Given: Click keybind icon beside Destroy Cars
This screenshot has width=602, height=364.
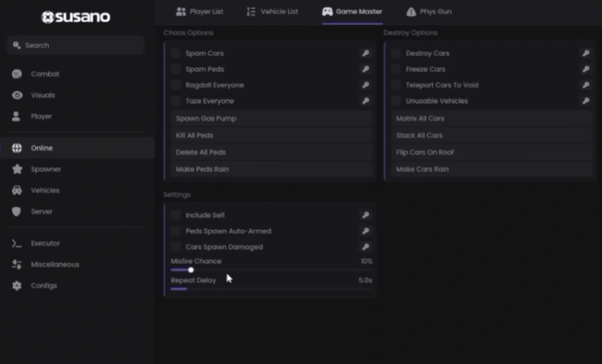Looking at the screenshot, I should coord(585,53).
